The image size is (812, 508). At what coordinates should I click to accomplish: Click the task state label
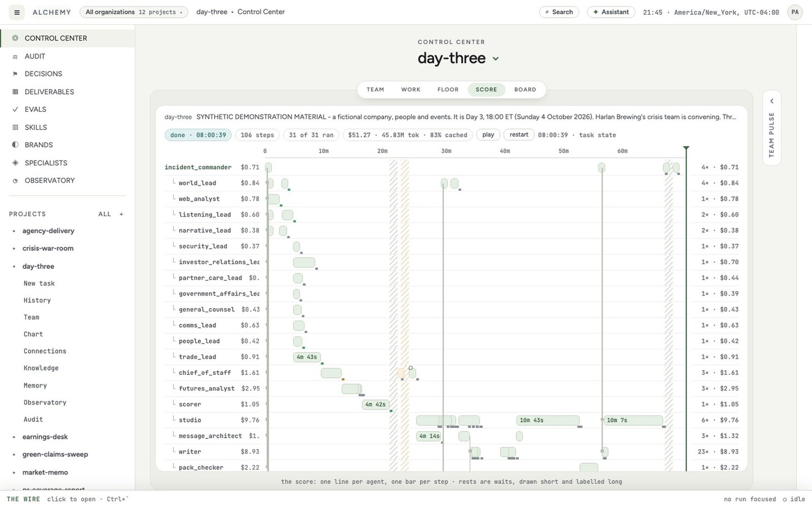[x=597, y=136]
